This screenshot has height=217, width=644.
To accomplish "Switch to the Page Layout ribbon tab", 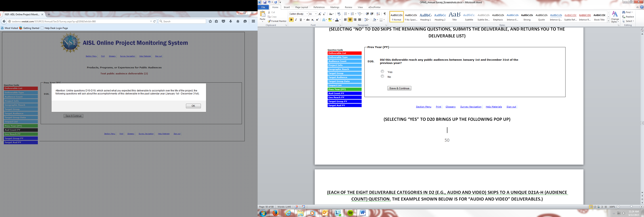I will coord(301,7).
